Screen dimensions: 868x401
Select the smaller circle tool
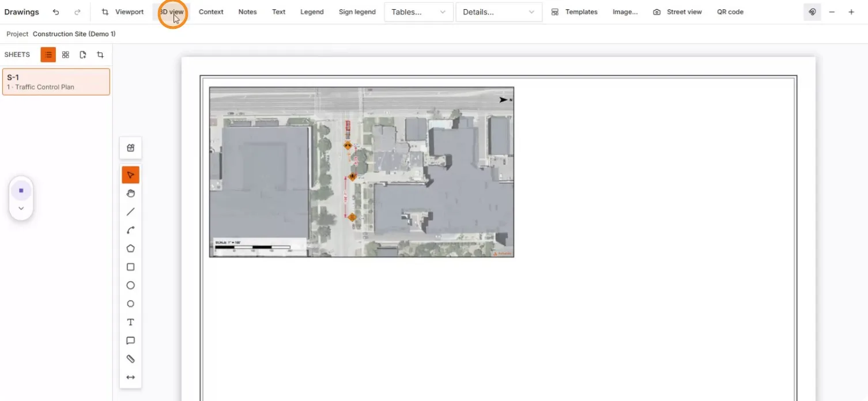pos(131,304)
